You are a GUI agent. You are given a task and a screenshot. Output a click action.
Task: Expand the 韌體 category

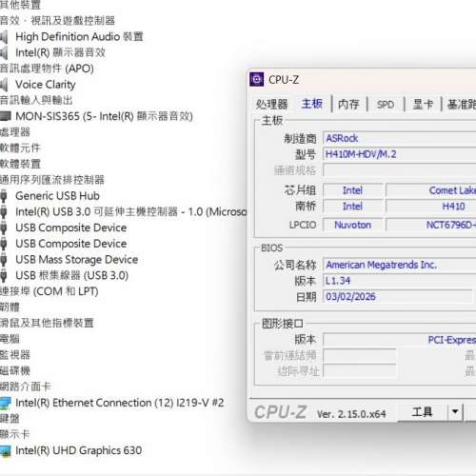pyautogui.click(x=10, y=307)
